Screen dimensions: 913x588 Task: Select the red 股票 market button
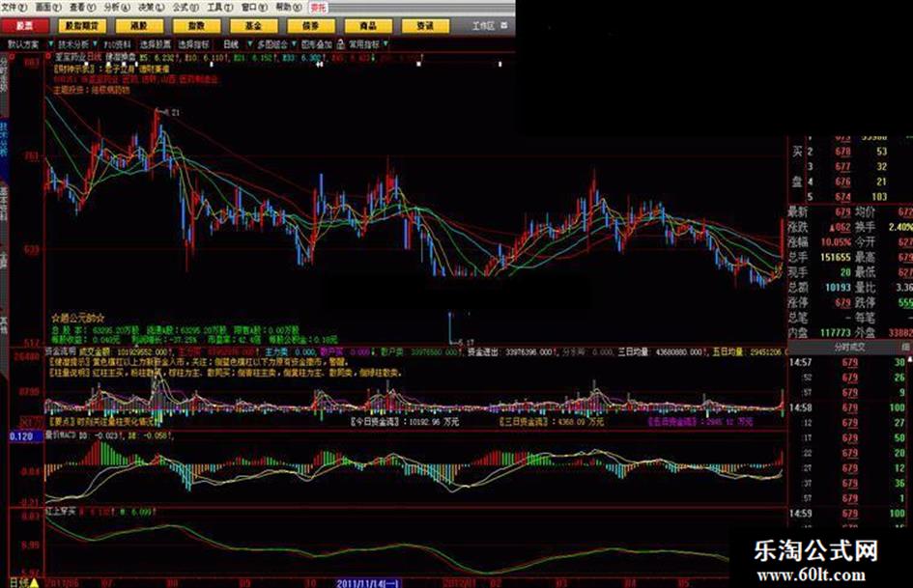[x=25, y=26]
